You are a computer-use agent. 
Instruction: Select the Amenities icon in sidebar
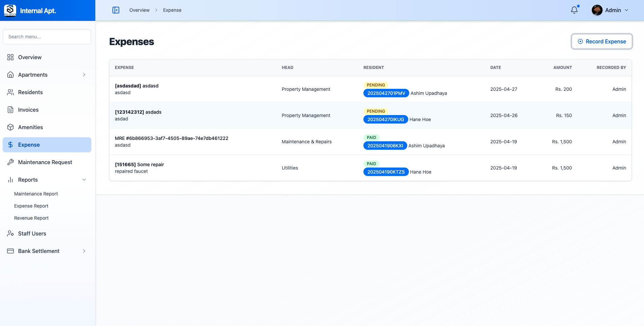10,127
